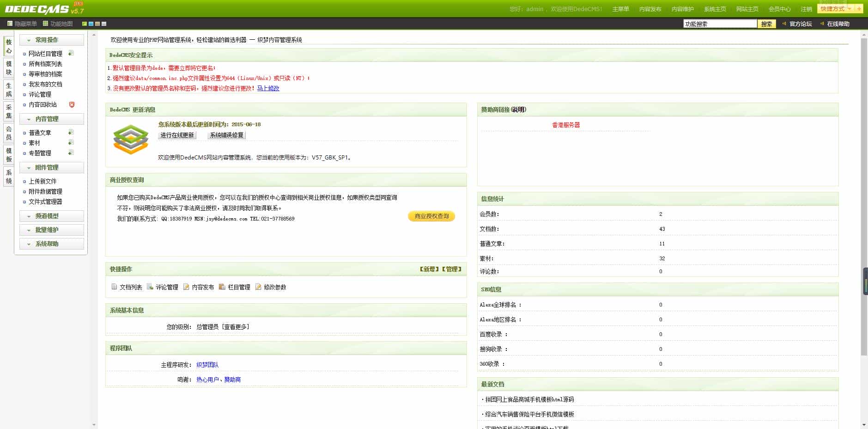Viewport: 868px width, 429px height.
Task: Click the 修改参数 quick action icon
Action: point(258,287)
